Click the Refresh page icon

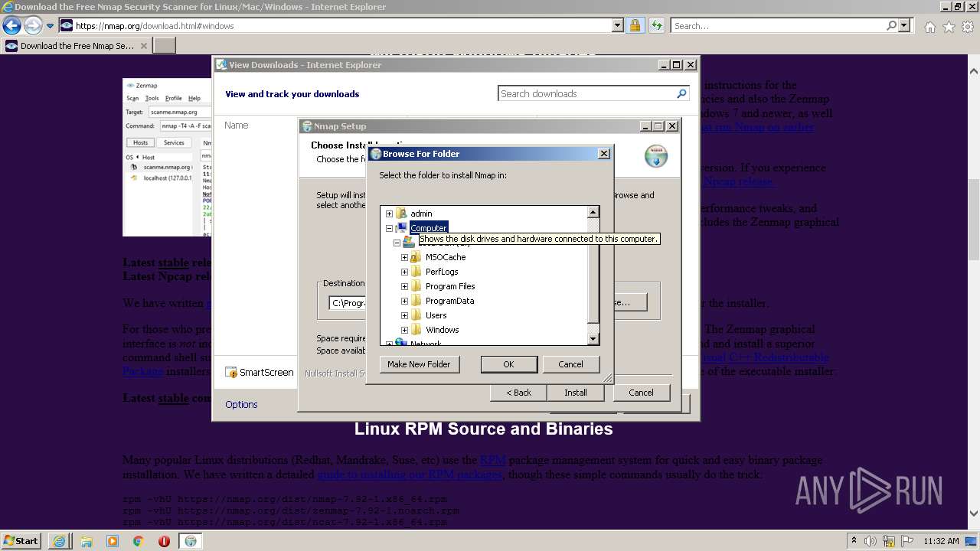point(656,25)
